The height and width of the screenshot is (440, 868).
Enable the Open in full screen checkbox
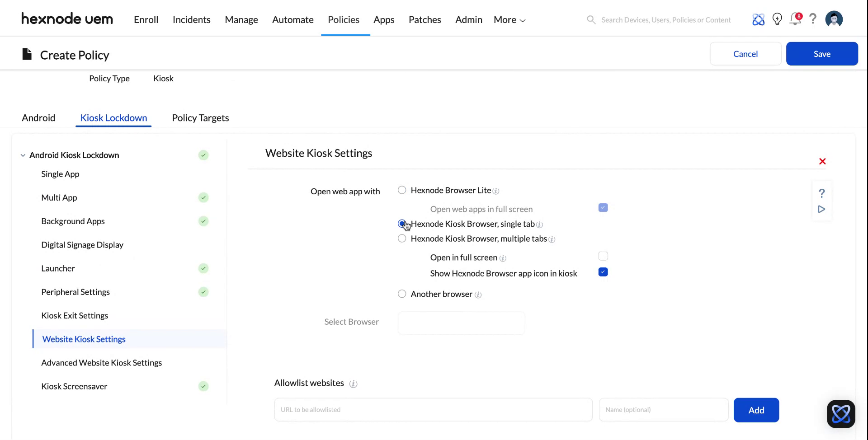coord(603,256)
